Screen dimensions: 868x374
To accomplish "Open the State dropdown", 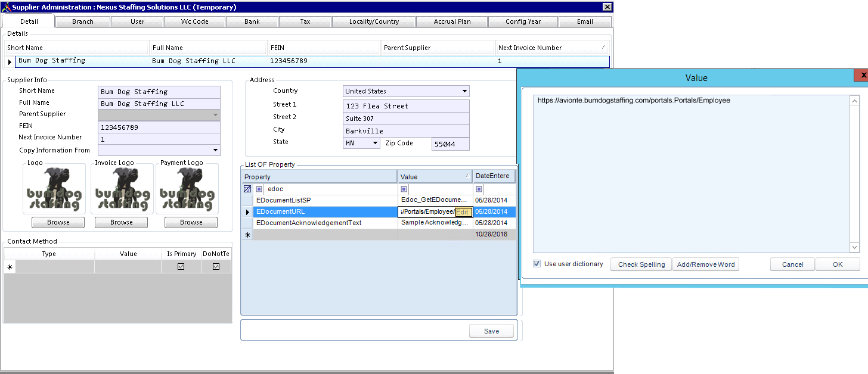I will point(375,143).
